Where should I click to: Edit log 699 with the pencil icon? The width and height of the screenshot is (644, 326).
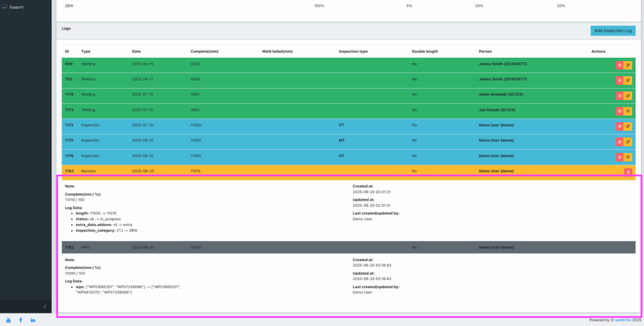(x=628, y=65)
